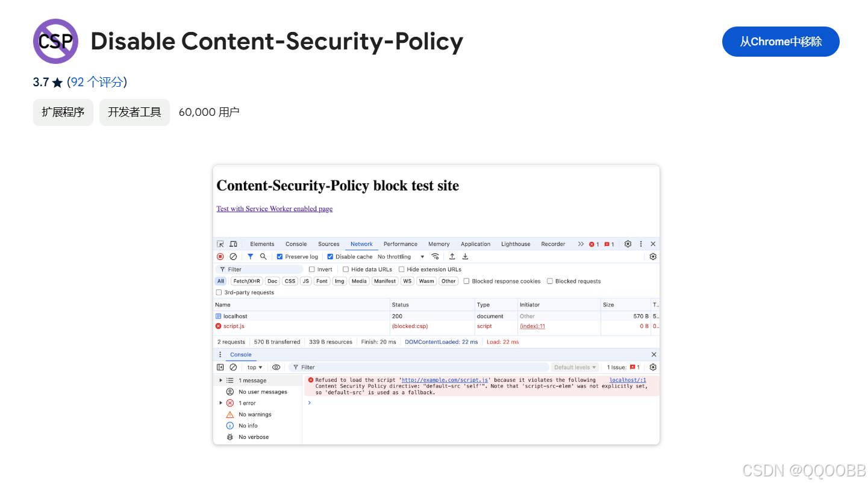Open DevTools main settings gear
The width and height of the screenshot is (868, 486).
(628, 244)
